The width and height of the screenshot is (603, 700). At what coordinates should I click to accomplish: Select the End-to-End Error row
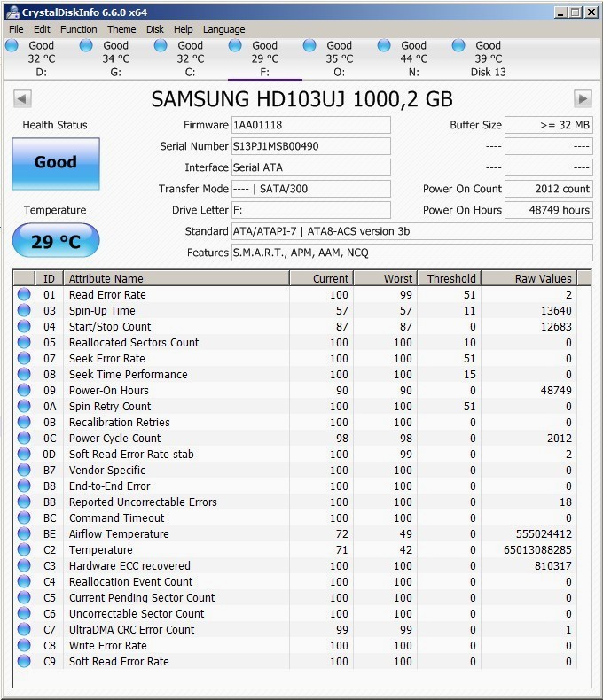(x=295, y=486)
